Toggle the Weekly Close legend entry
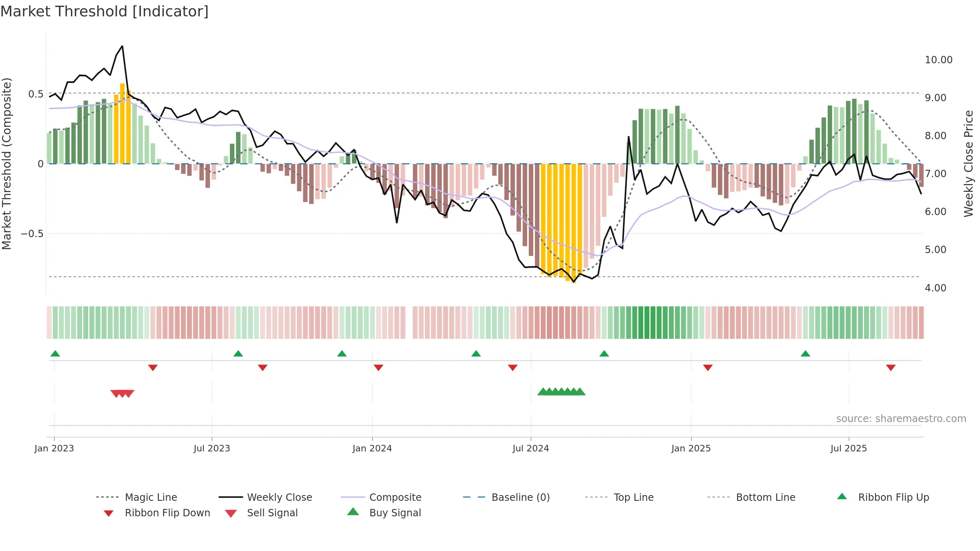Viewport: 980px width, 551px height. (x=265, y=497)
